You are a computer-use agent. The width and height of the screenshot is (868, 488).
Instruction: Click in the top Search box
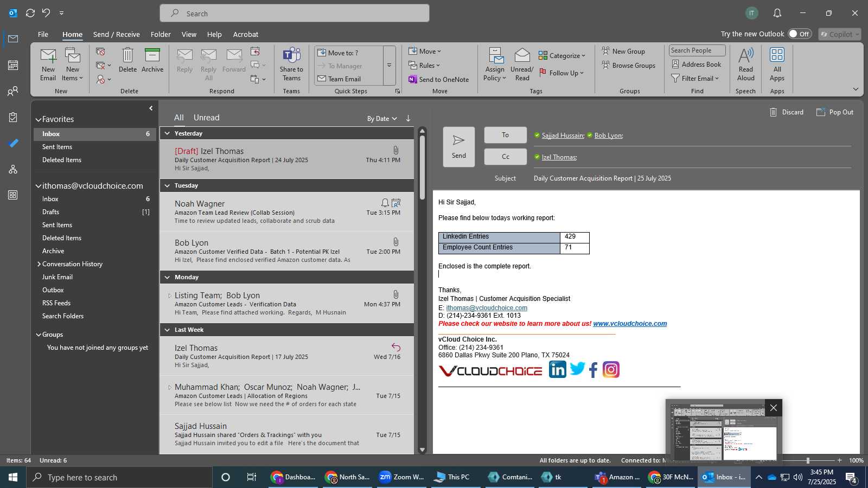(295, 14)
